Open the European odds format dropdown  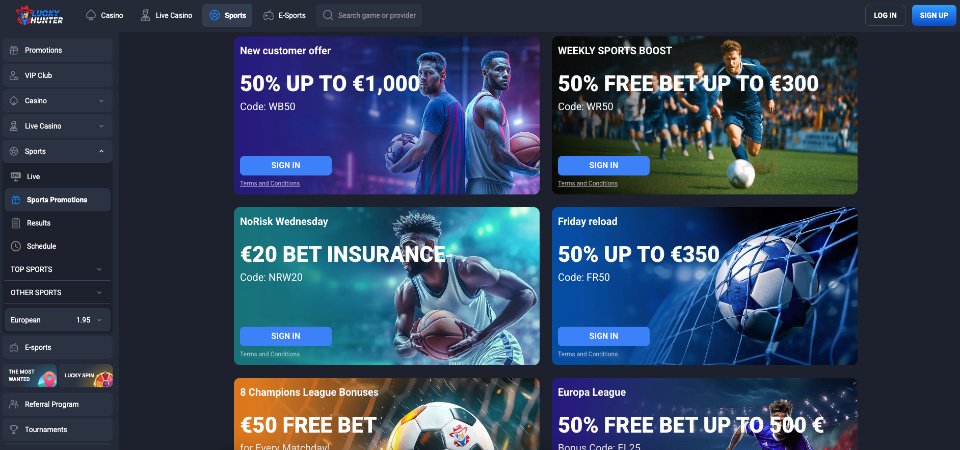[x=58, y=320]
